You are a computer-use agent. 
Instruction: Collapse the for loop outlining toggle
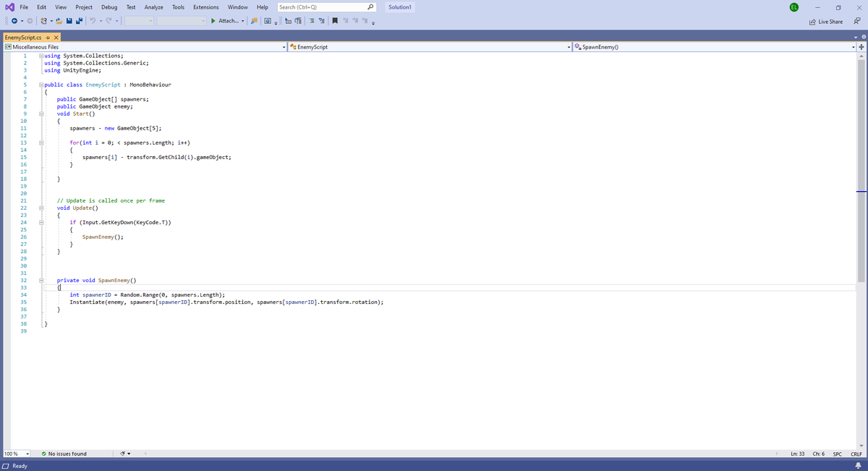(x=42, y=143)
